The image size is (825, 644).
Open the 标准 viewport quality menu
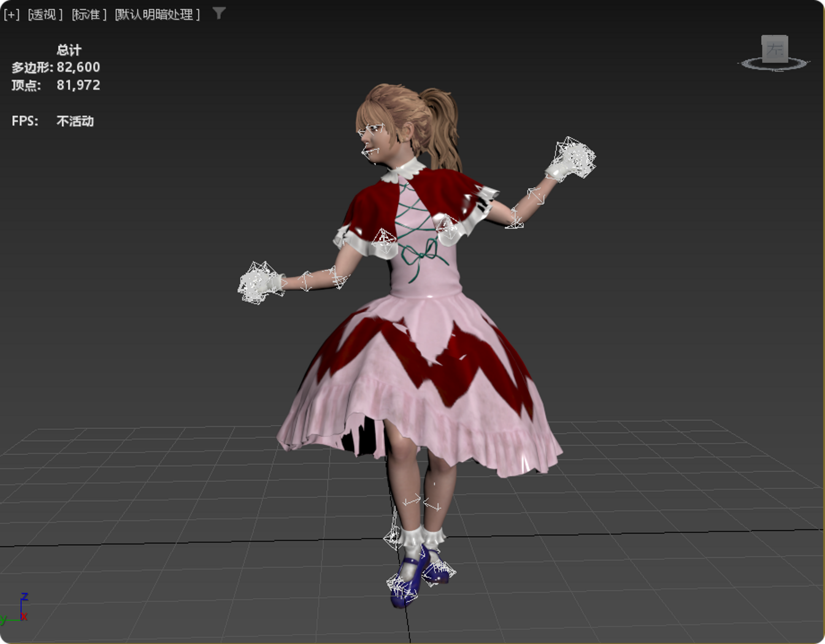89,14
